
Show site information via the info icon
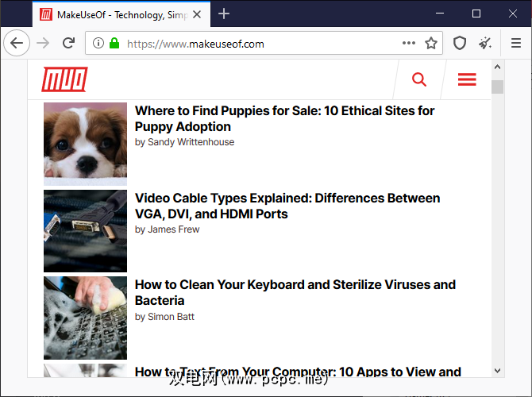(x=98, y=43)
